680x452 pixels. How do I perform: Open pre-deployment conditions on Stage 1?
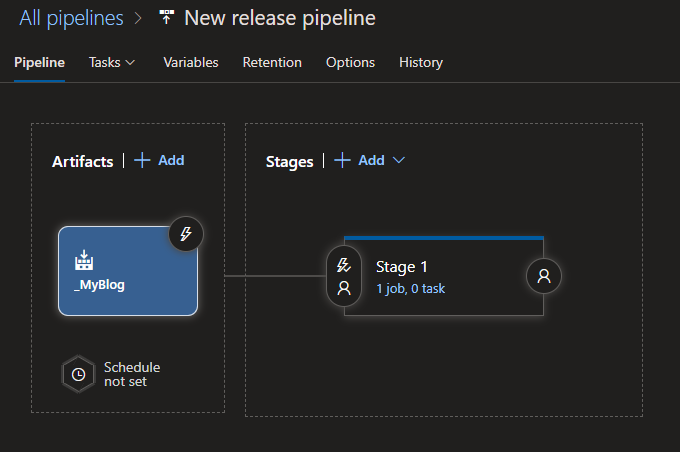pos(344,276)
